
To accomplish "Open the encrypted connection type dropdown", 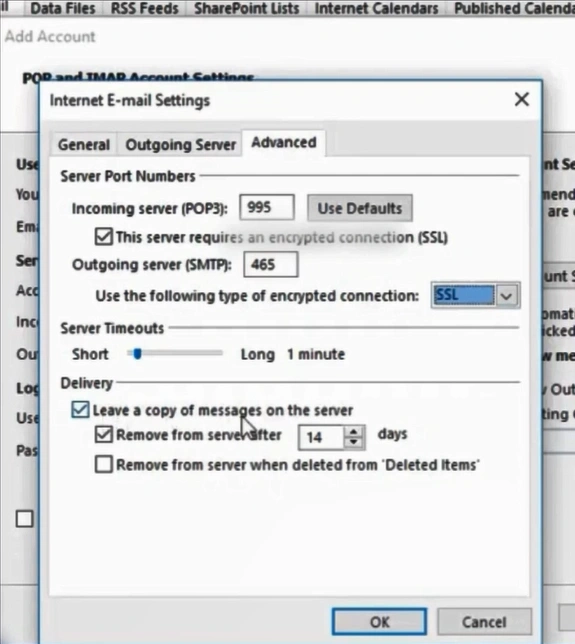I will tap(506, 295).
